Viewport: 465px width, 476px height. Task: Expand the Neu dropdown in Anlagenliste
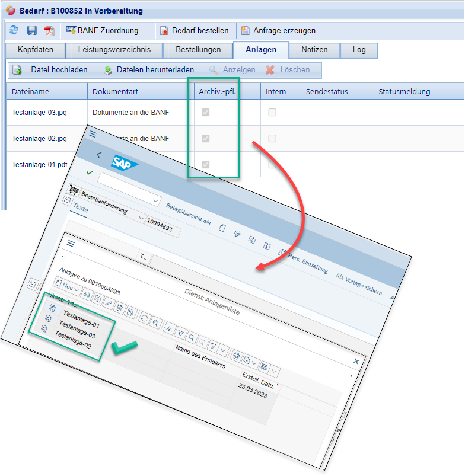pos(78,289)
